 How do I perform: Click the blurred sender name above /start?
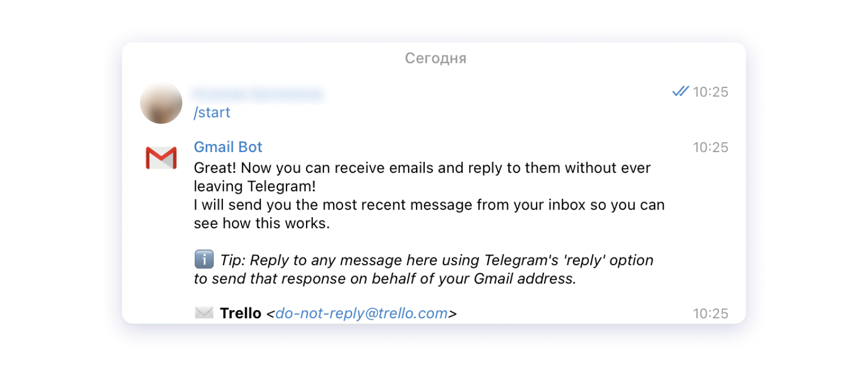(258, 94)
